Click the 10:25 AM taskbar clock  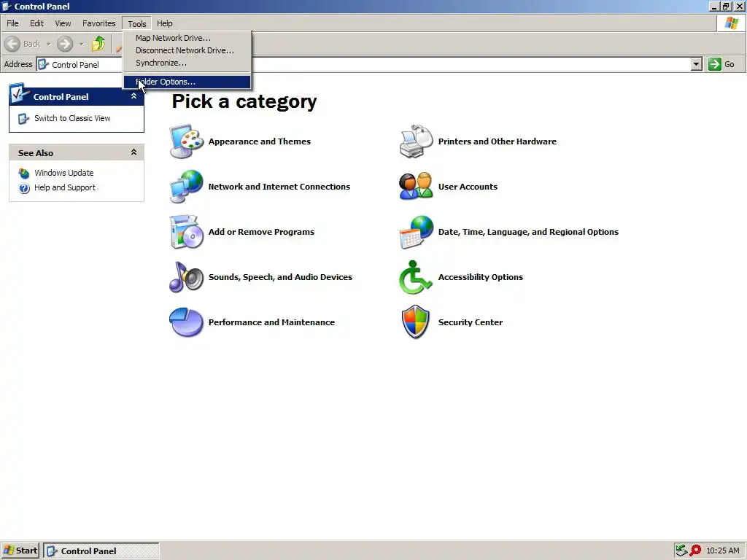[723, 551]
